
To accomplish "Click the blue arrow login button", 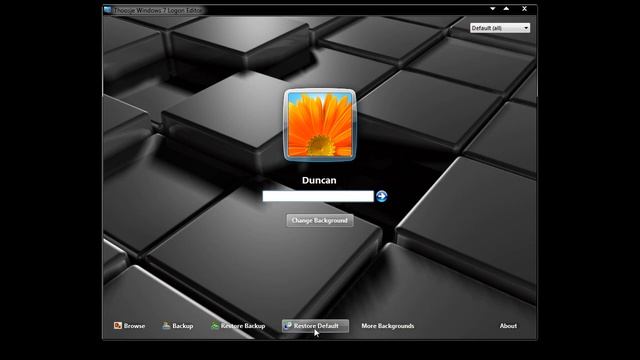I will click(x=381, y=196).
